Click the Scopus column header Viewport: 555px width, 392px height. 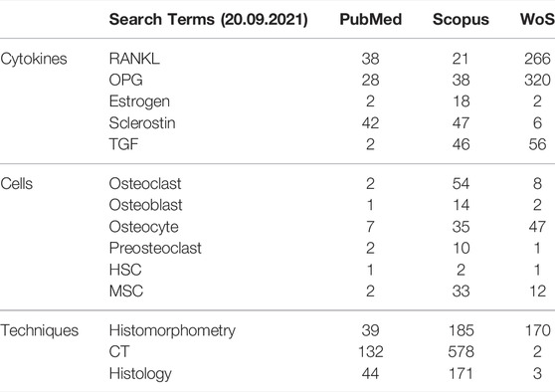461,20
